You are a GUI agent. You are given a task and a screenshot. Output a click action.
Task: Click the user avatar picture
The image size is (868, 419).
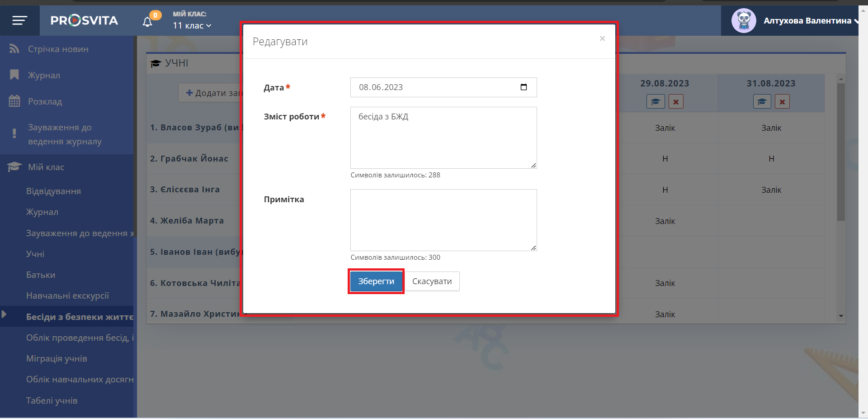tap(744, 21)
